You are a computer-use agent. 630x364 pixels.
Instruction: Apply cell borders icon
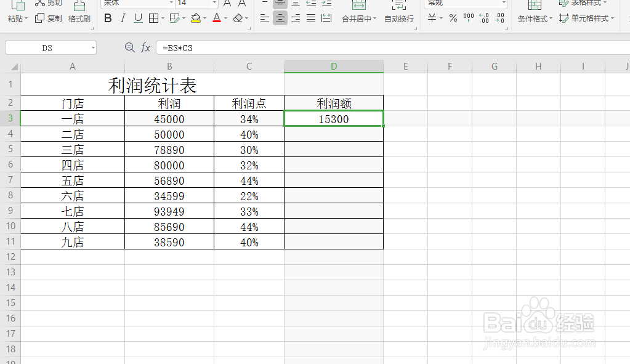153,18
